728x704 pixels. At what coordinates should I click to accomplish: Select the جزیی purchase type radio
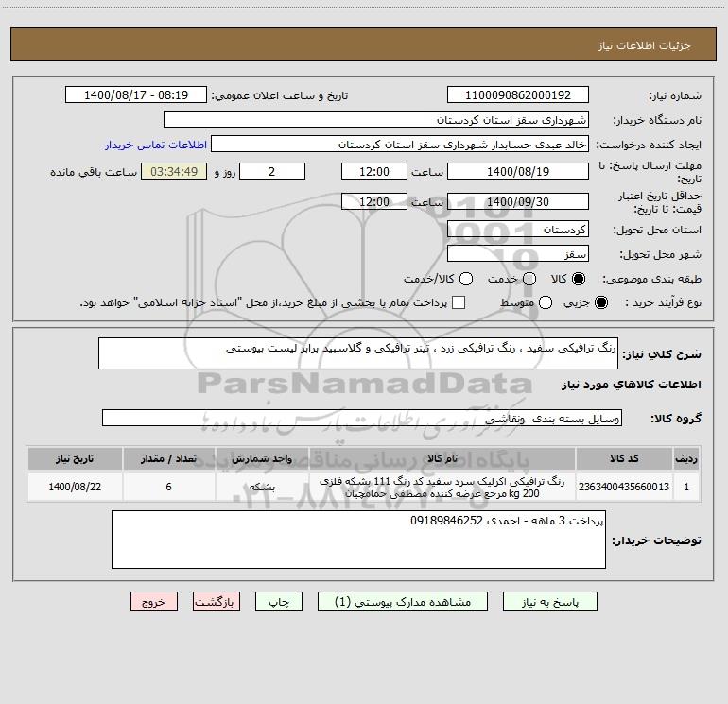(600, 302)
